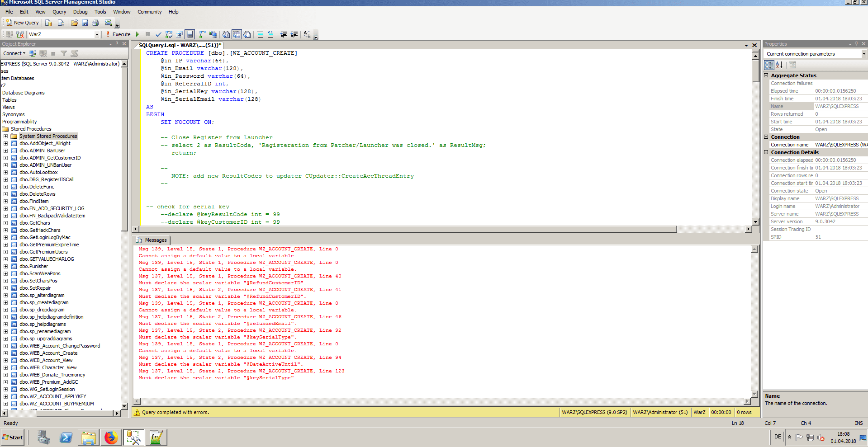Click the Object Explorer filter funnel icon
Viewport: 868px width, 447px height.
point(64,53)
